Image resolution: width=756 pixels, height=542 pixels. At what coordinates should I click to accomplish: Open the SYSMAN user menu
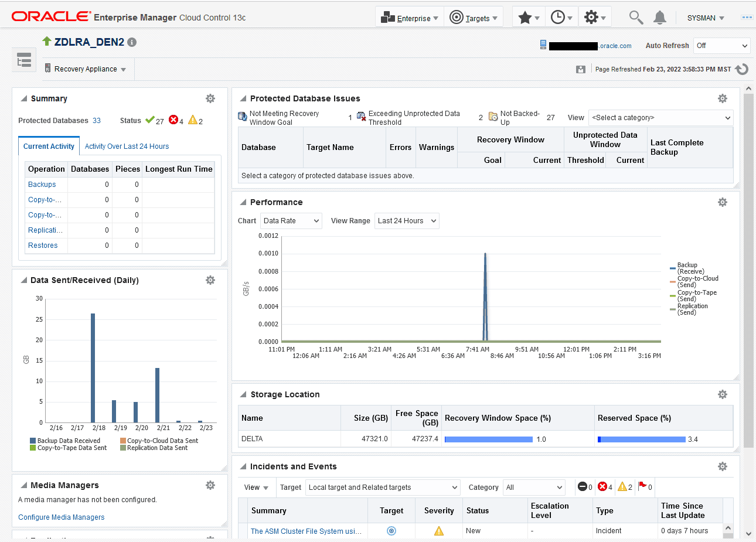[x=706, y=18]
